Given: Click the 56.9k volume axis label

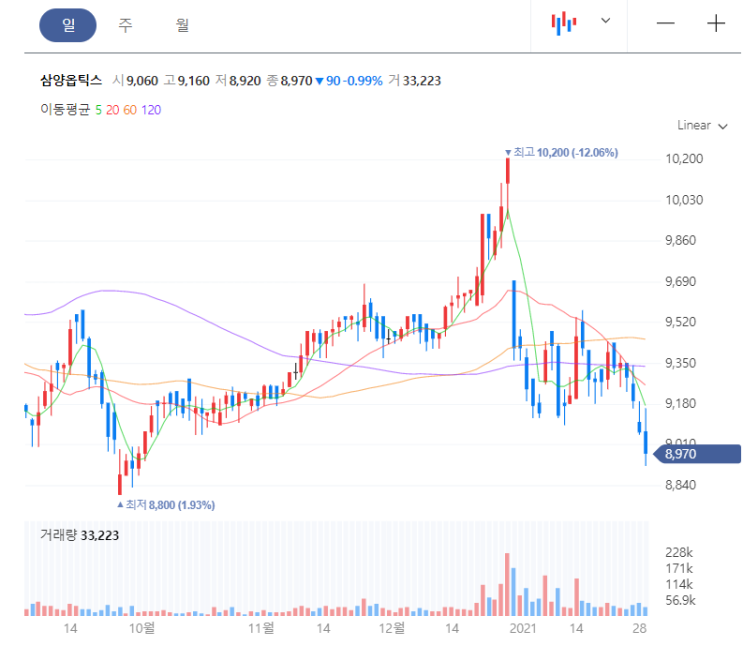Looking at the screenshot, I should point(680,601).
